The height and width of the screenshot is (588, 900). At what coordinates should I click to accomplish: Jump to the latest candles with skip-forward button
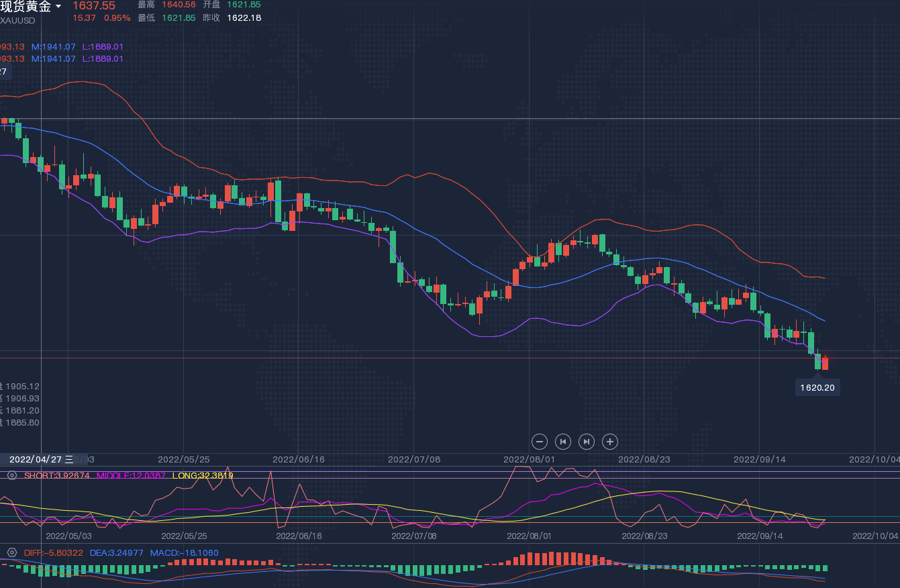[586, 442]
